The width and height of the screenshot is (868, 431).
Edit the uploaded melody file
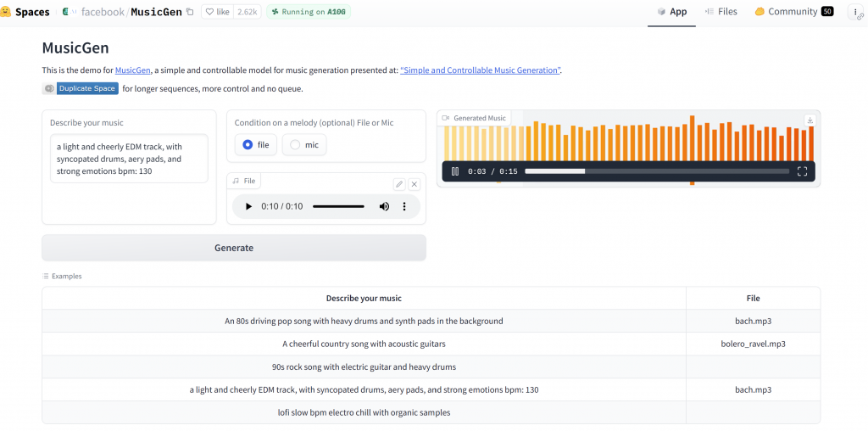coord(399,184)
